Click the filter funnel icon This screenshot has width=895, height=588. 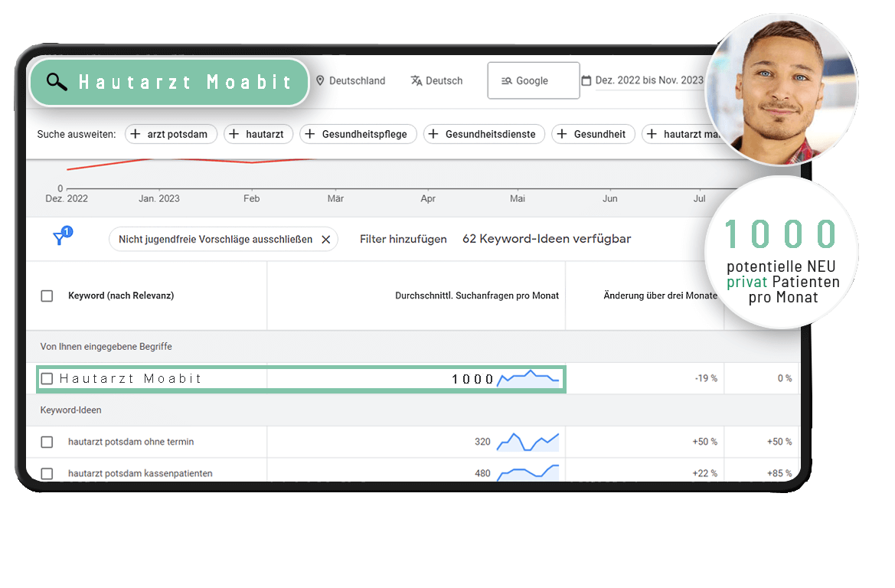[x=60, y=238]
